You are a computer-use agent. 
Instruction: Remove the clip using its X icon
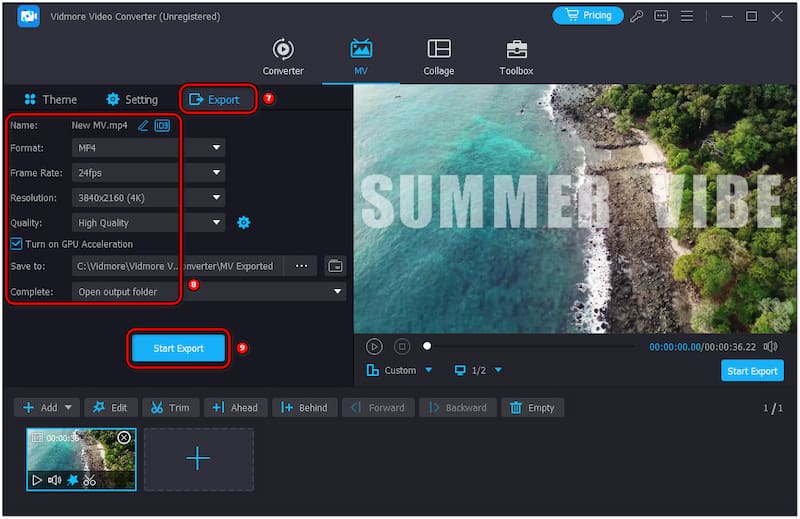[124, 438]
